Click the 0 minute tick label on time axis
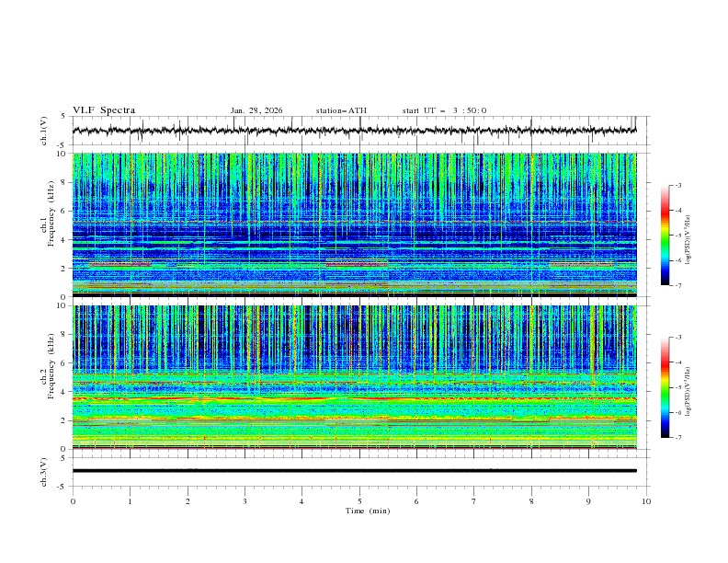728x563 pixels. coord(74,500)
